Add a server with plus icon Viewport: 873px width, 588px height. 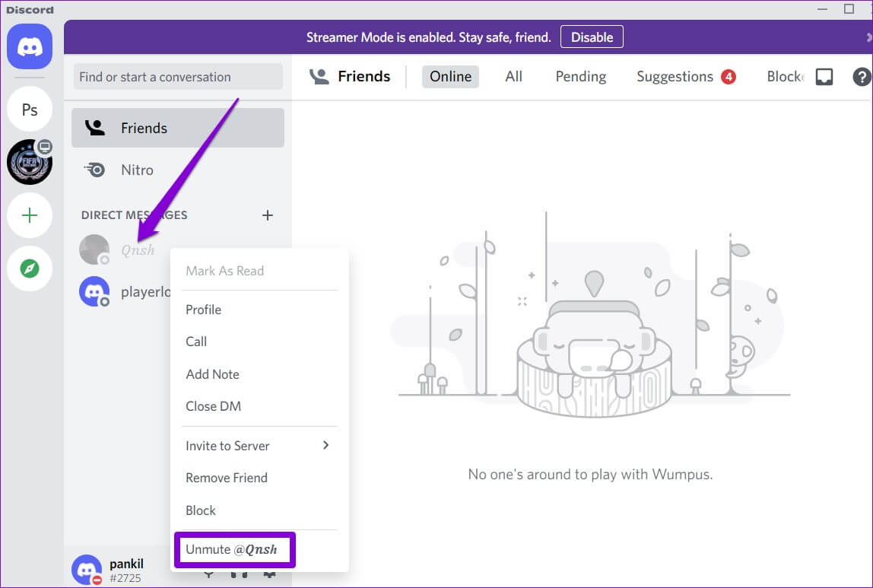[30, 215]
